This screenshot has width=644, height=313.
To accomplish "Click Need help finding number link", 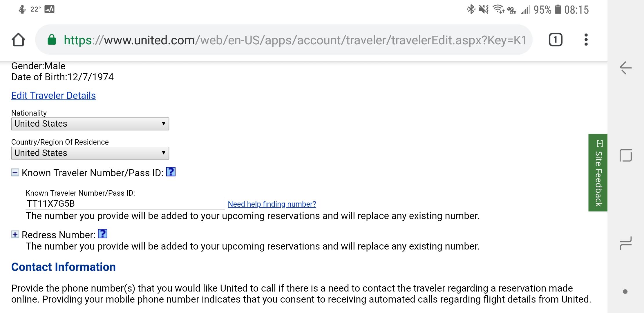I will tap(272, 204).
